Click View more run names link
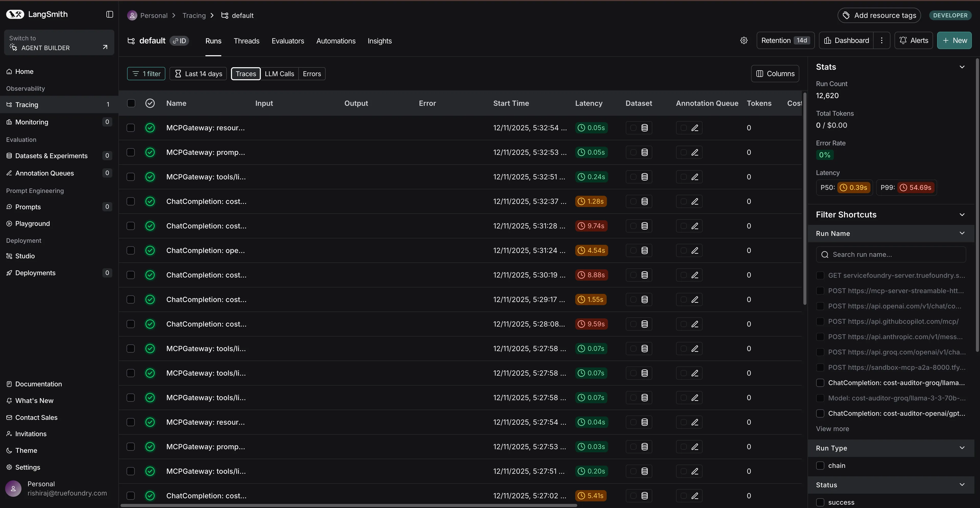 pyautogui.click(x=832, y=429)
